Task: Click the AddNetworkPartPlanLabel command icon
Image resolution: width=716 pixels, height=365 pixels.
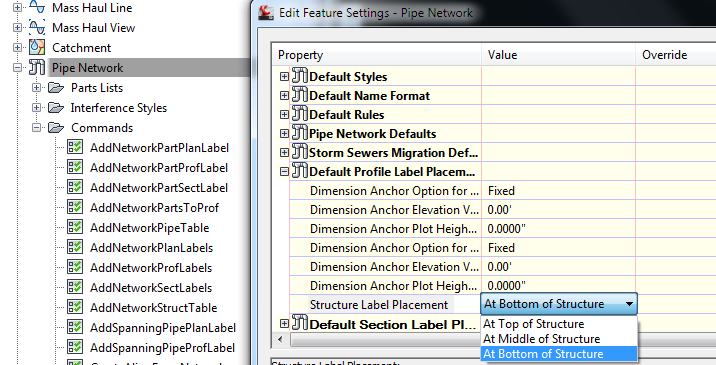Action: [x=75, y=148]
